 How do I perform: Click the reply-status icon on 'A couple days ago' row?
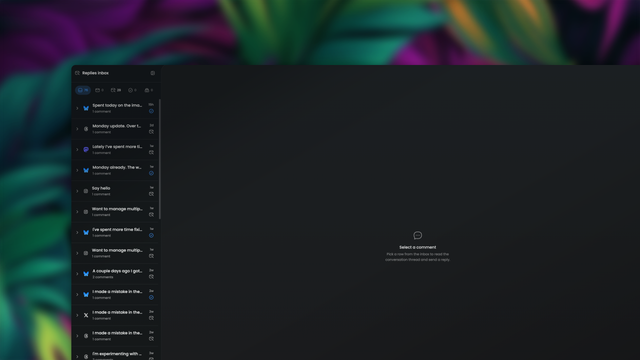coord(151,277)
